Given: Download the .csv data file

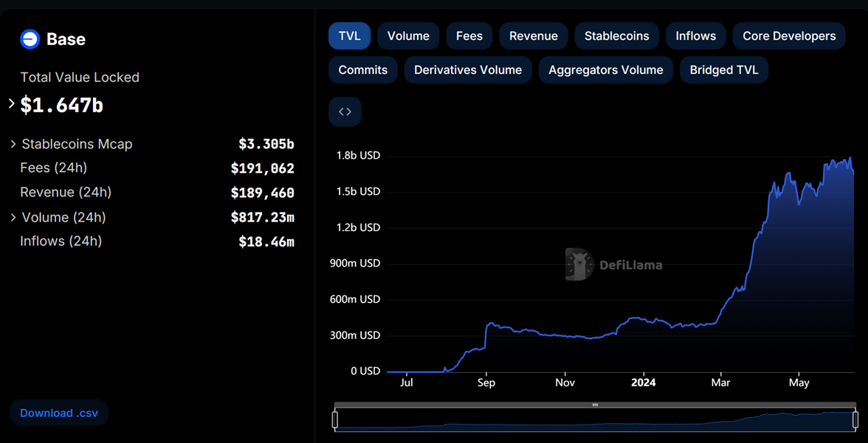Looking at the screenshot, I should click(59, 413).
